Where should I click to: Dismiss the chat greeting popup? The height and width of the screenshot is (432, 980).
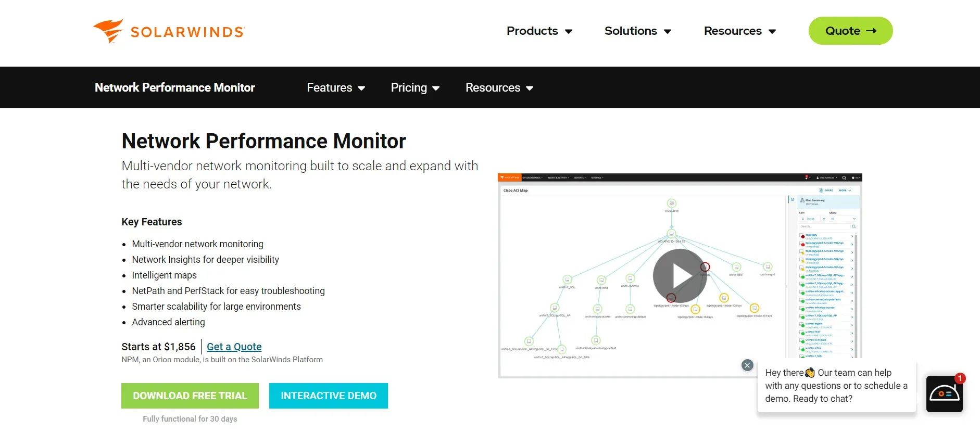click(x=747, y=365)
